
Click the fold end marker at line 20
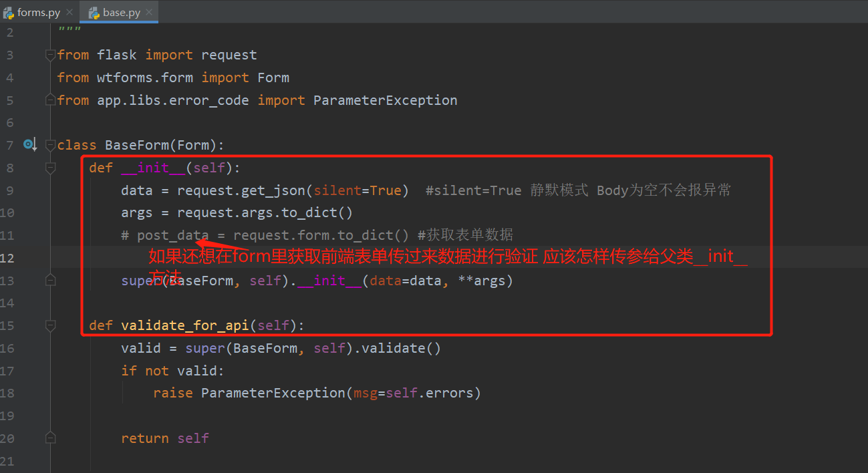[x=50, y=438]
